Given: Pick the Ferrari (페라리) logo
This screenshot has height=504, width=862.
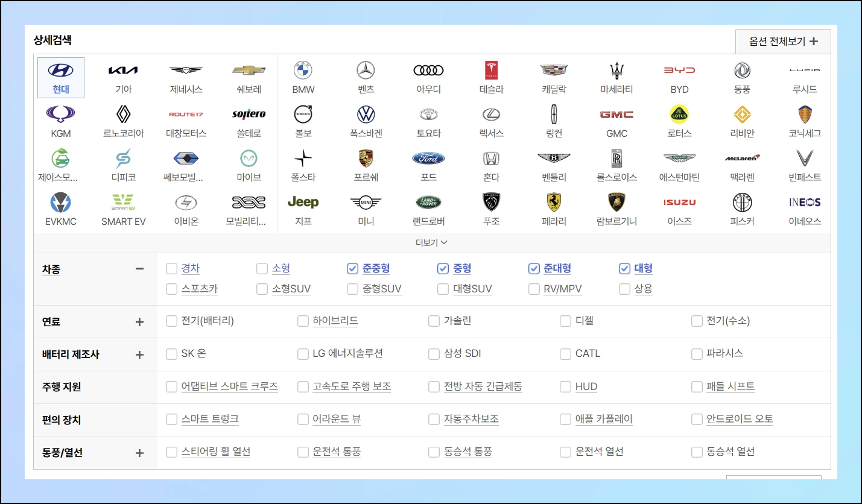Looking at the screenshot, I should click(554, 202).
